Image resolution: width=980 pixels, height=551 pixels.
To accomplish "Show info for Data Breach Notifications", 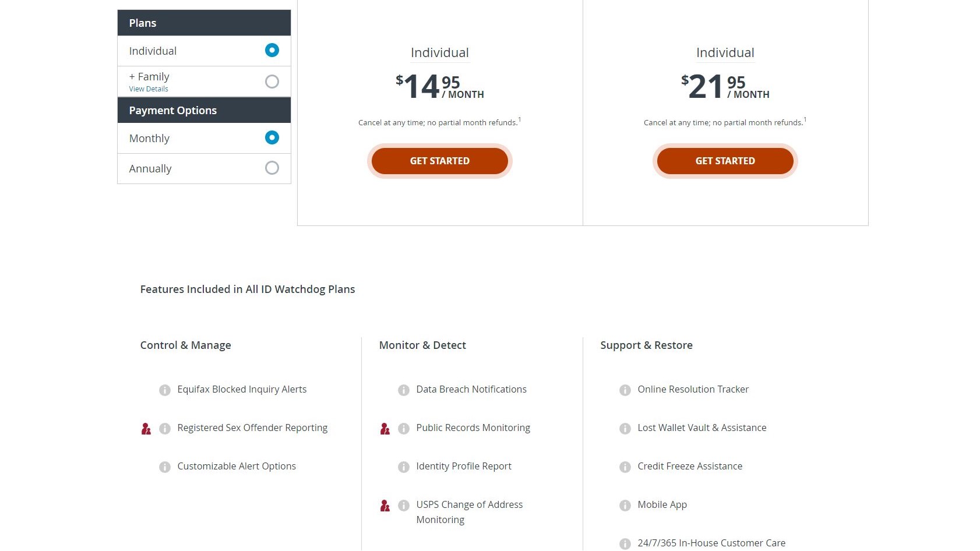I will click(404, 390).
